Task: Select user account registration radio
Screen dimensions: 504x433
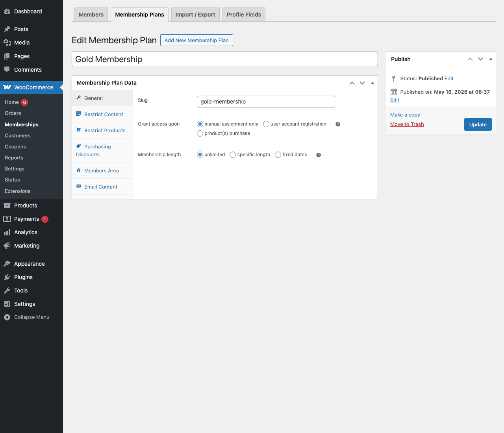Action: [266, 124]
